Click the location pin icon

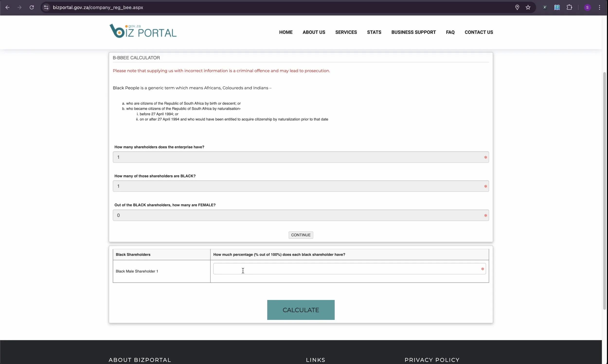[x=517, y=7]
